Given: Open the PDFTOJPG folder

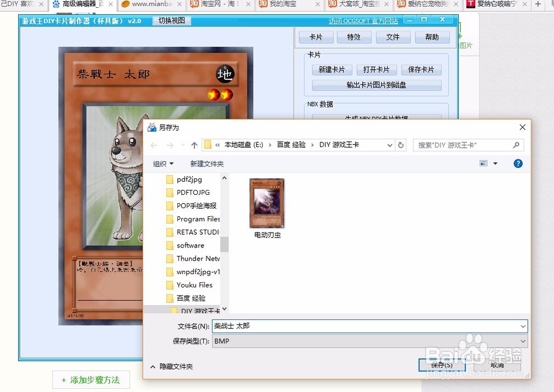Looking at the screenshot, I should coord(193,193).
